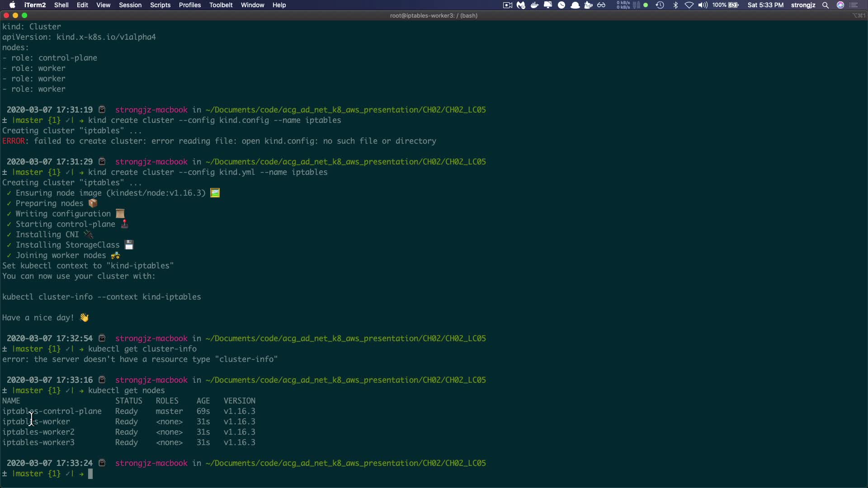This screenshot has width=868, height=488.
Task: Click the green zoom window button
Action: pos(24,15)
